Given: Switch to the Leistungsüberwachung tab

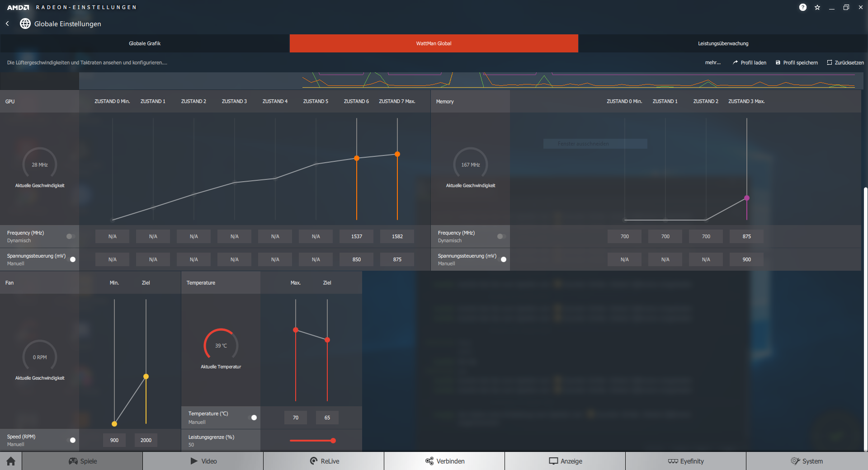Looking at the screenshot, I should pos(723,43).
